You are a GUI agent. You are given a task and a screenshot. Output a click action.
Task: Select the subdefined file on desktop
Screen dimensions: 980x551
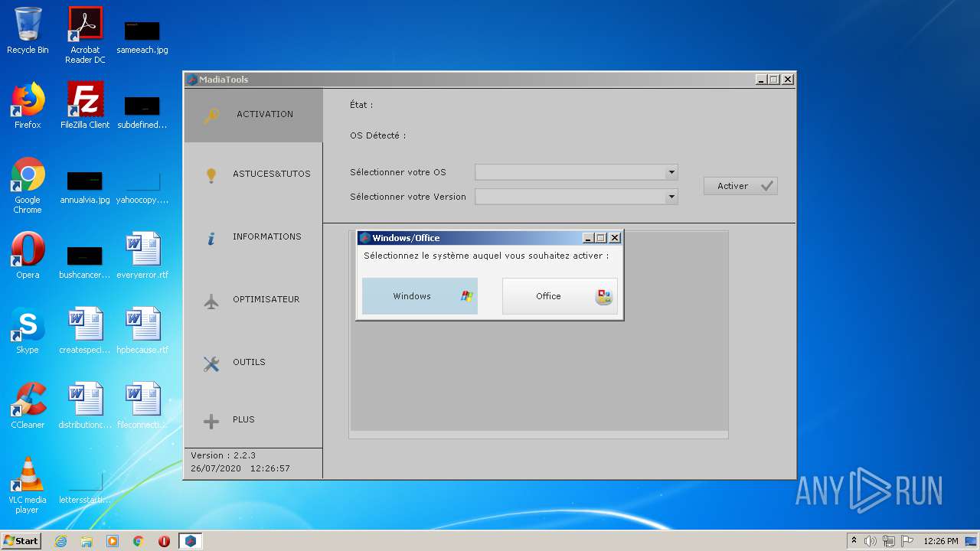pyautogui.click(x=142, y=112)
